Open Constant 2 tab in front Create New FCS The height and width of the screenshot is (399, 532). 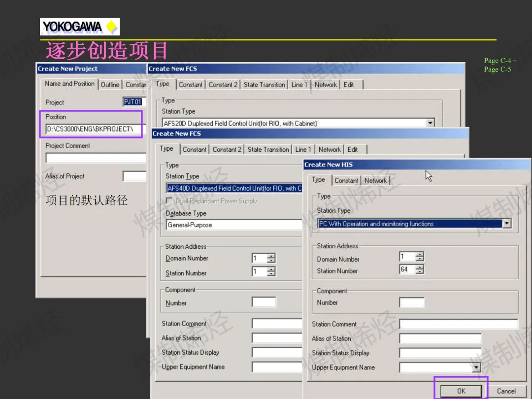click(x=227, y=150)
